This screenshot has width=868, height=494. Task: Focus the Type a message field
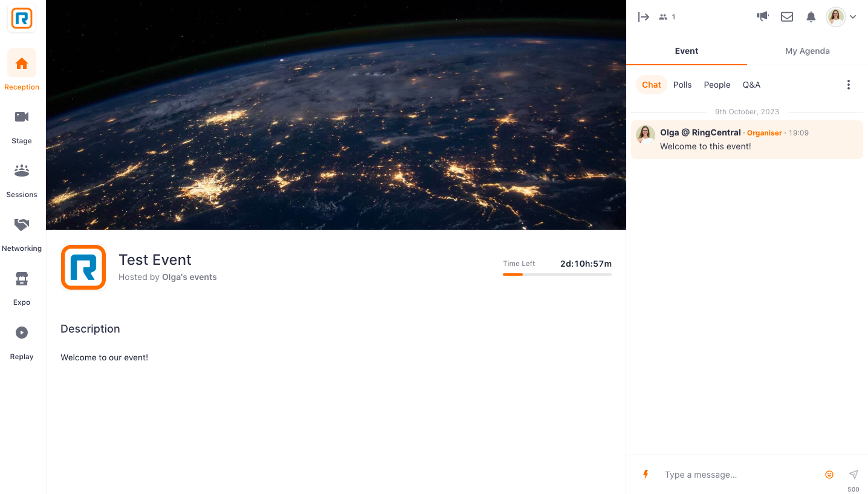[x=740, y=475]
